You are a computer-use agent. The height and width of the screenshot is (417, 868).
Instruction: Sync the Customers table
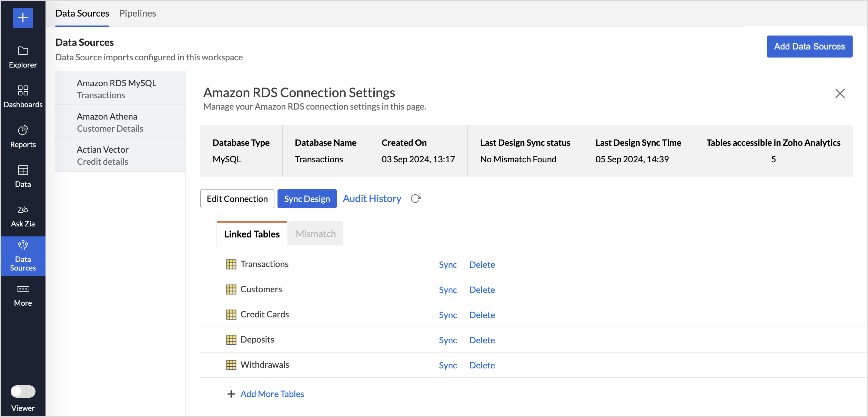[448, 289]
